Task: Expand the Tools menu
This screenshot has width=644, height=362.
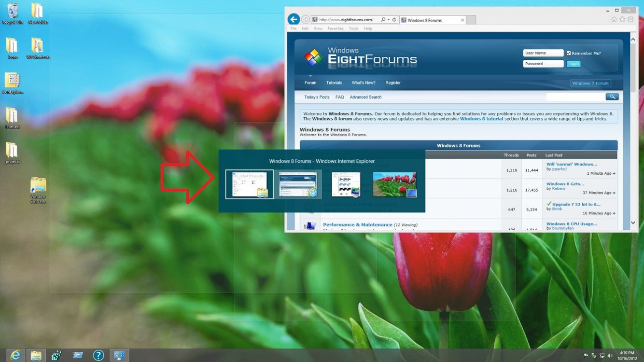Action: (354, 28)
